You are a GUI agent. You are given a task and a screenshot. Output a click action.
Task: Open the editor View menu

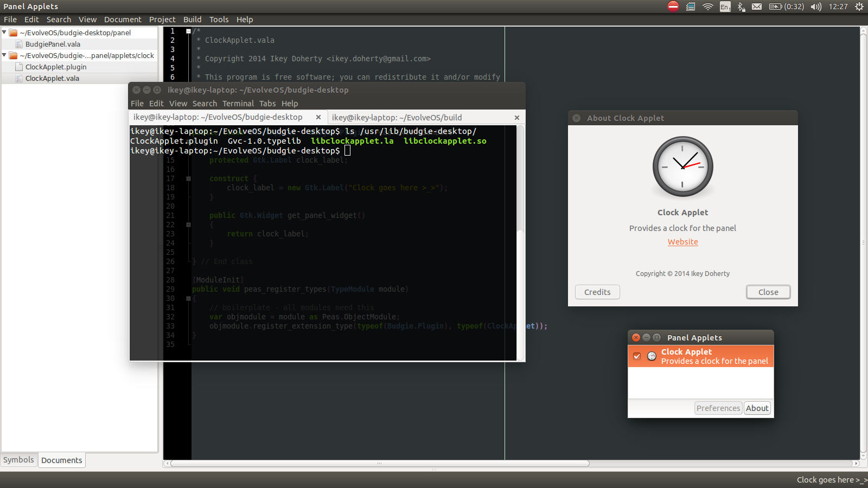pos(87,20)
